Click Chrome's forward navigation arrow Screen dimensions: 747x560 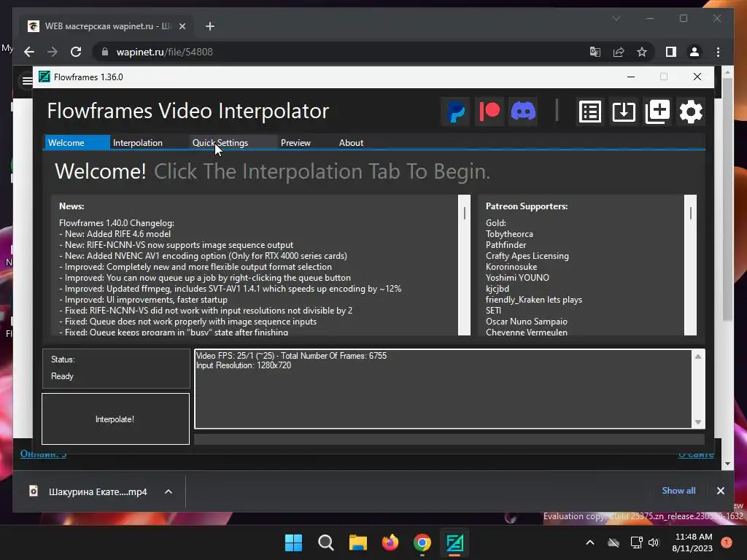[x=53, y=52]
